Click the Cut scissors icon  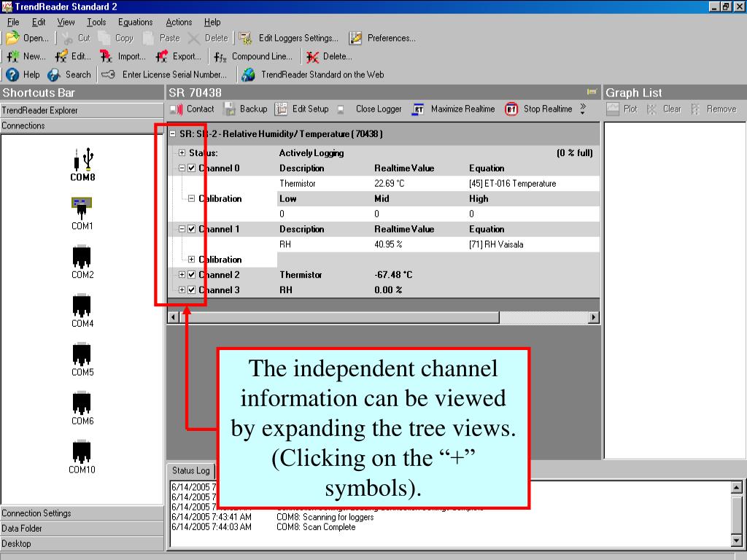(67, 38)
